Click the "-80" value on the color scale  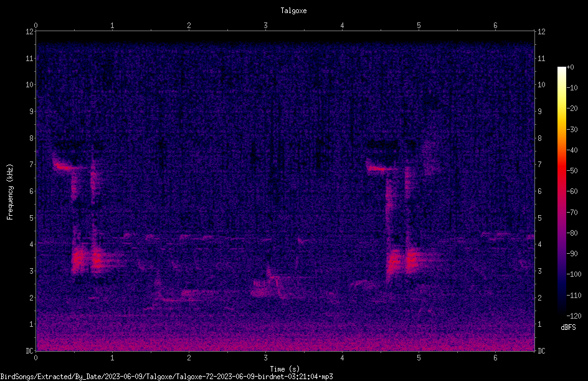(572, 233)
